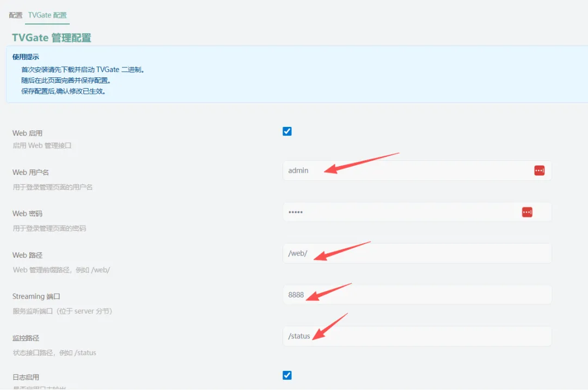The width and height of the screenshot is (588, 390).
Task: Focus the 监控路径 field with /status
Action: click(x=417, y=336)
